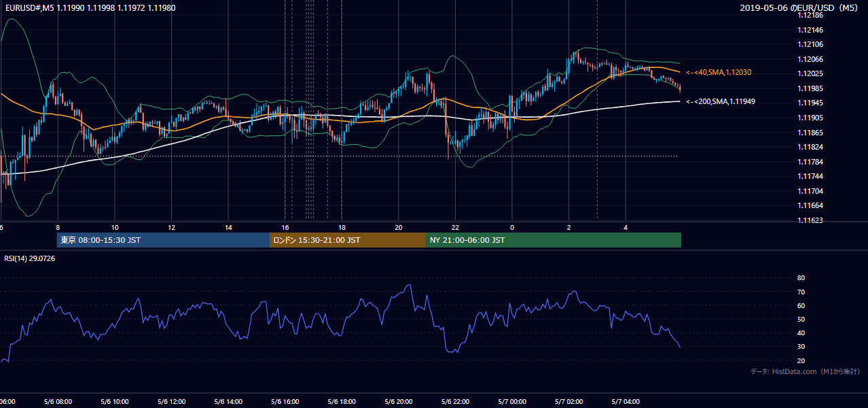Screen dimensions: 868x408
Task: Click the 40 SMA 1.12030 label
Action: point(719,72)
